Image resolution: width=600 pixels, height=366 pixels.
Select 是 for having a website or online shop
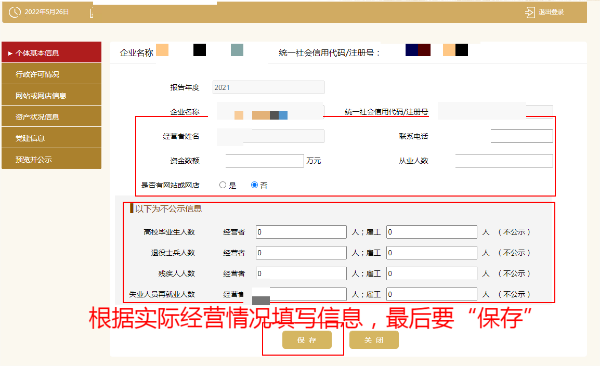click(x=223, y=185)
